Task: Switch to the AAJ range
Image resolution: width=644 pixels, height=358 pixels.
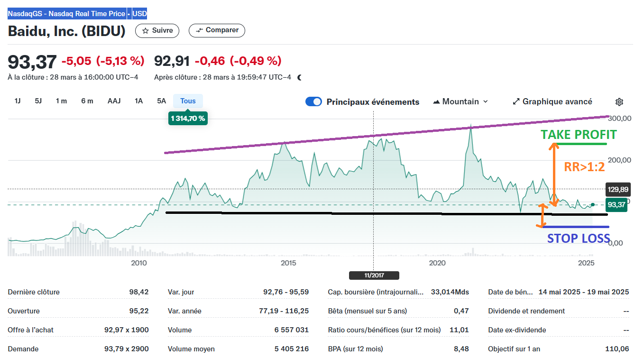Action: click(114, 101)
